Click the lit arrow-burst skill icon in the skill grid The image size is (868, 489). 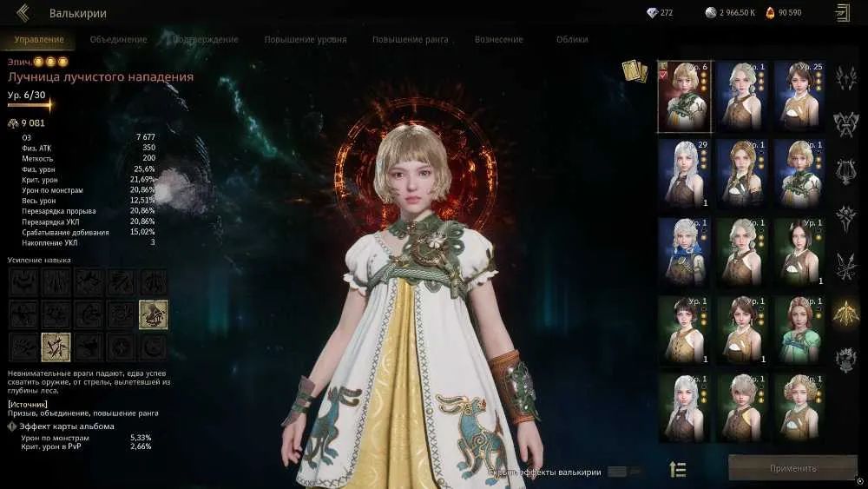(x=56, y=347)
